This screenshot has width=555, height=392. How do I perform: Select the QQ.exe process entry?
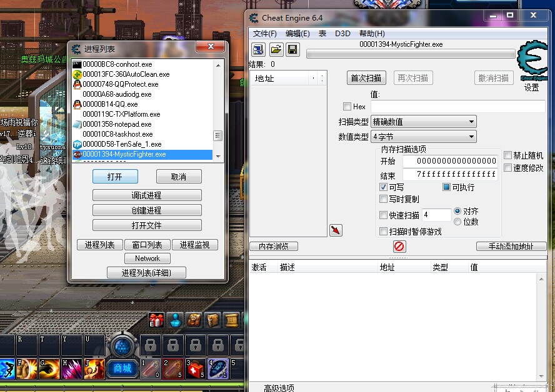click(x=142, y=104)
